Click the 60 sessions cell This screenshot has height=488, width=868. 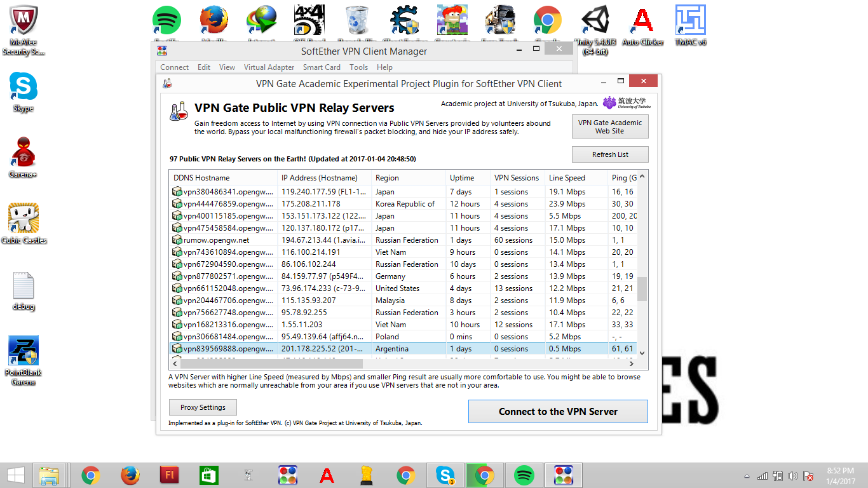coord(513,240)
